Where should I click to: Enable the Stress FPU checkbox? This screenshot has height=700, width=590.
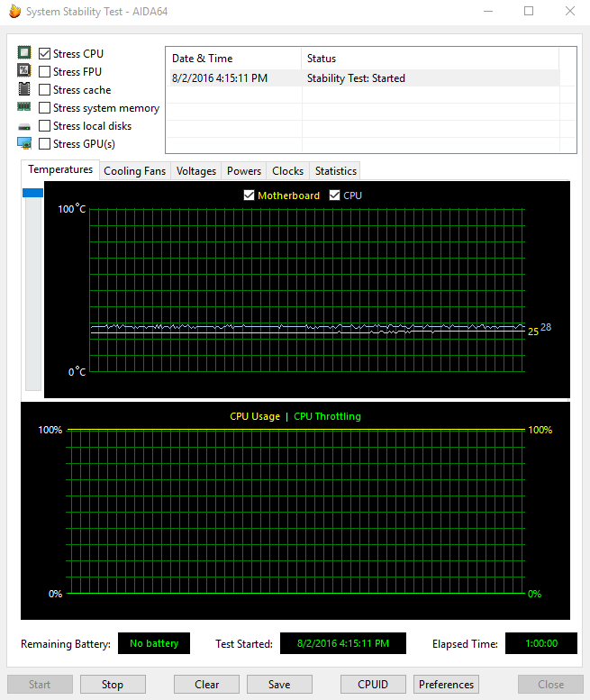45,72
